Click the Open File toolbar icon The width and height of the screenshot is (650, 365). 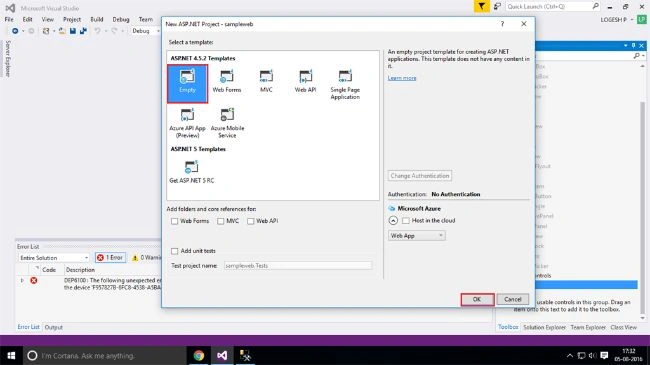point(62,31)
